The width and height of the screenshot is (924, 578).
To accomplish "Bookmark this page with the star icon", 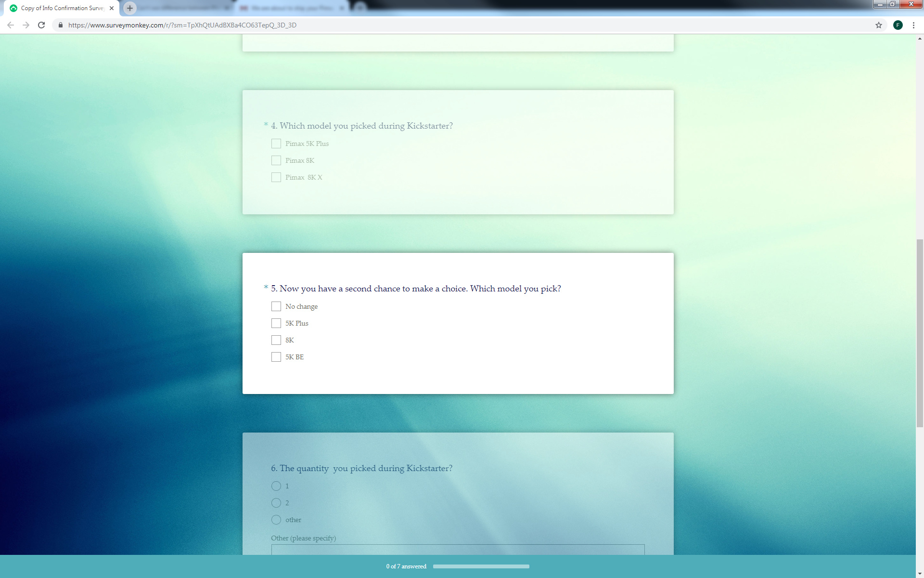I will click(x=879, y=25).
